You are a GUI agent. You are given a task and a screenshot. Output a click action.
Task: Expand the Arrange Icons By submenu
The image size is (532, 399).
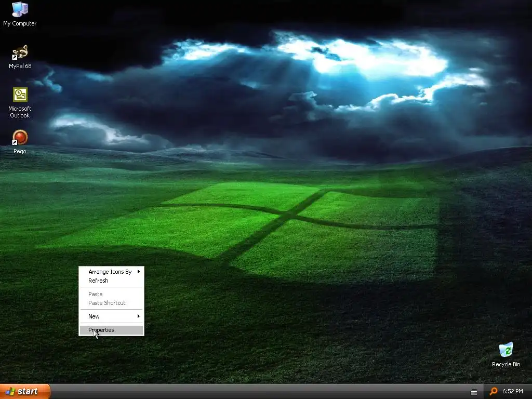point(111,272)
